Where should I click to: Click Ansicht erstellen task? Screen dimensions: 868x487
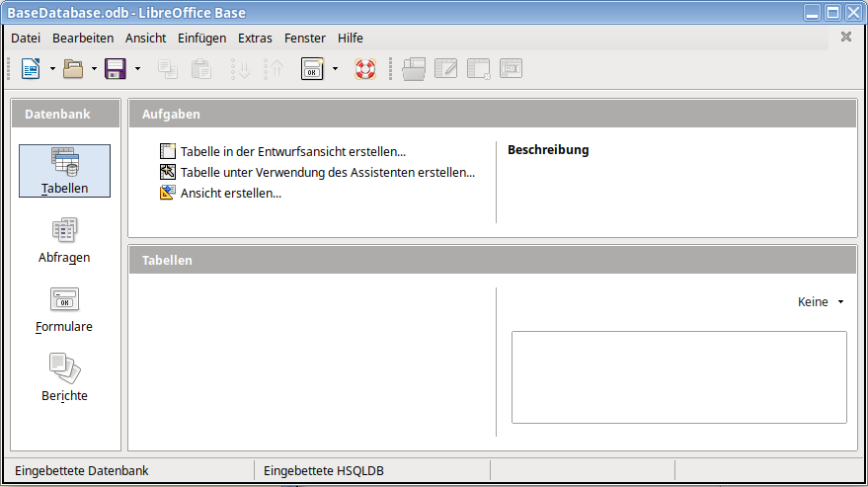[x=230, y=193]
